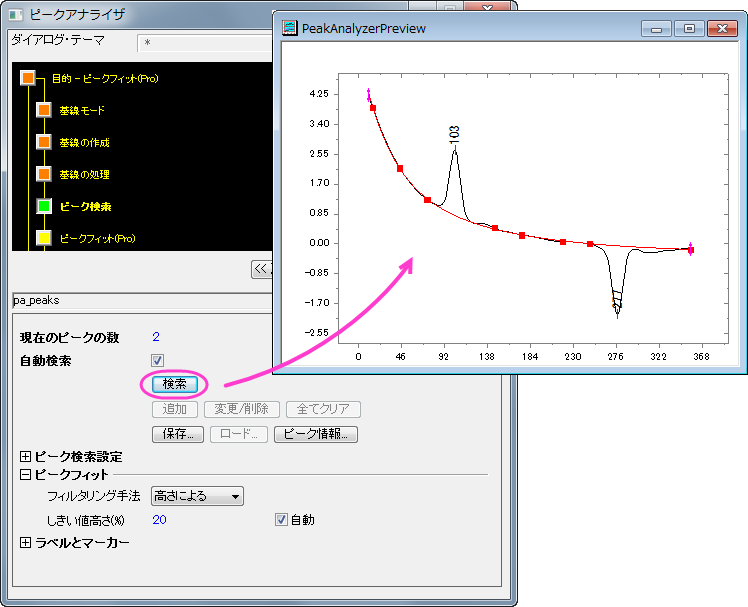Expand the ピーク検索設定 section
The height and width of the screenshot is (607, 748).
[x=26, y=457]
